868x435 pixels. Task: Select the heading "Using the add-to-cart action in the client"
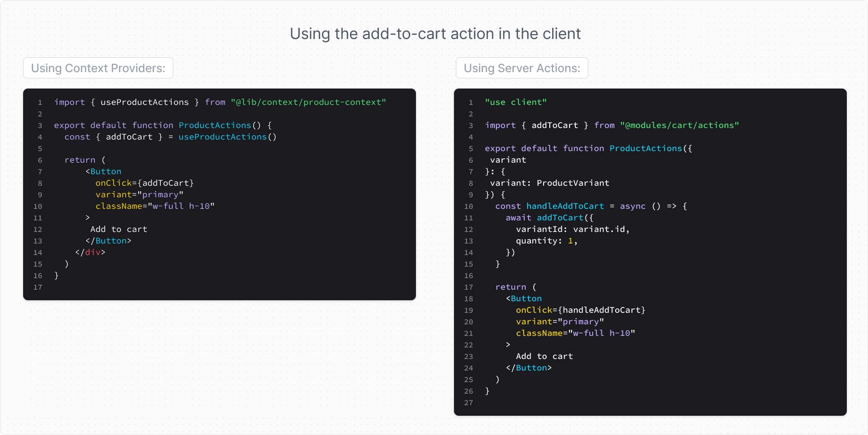(x=435, y=34)
